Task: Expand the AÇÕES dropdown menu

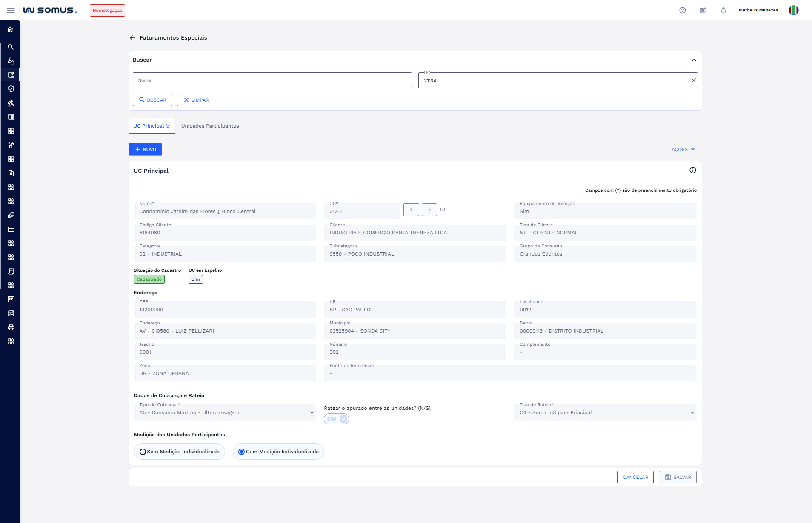Action: coord(682,149)
